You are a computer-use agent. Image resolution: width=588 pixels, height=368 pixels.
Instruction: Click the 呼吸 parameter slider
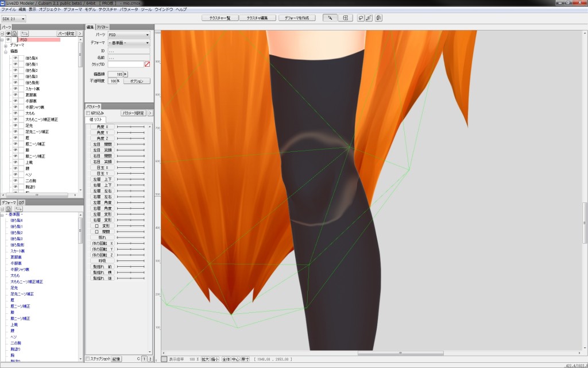tap(130, 260)
